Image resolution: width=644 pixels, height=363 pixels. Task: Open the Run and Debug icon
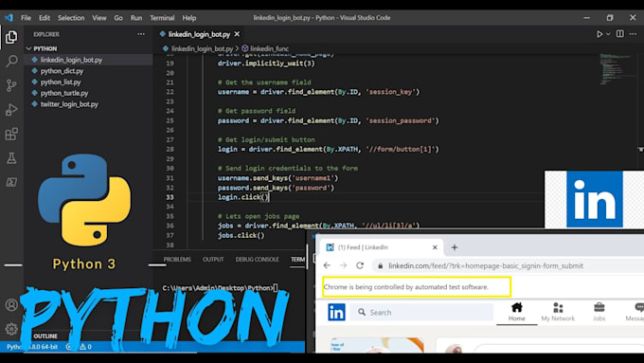tap(11, 110)
